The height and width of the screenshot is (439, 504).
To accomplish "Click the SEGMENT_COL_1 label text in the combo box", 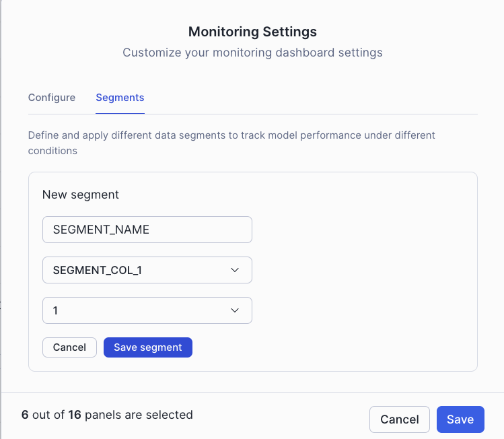I will (98, 270).
